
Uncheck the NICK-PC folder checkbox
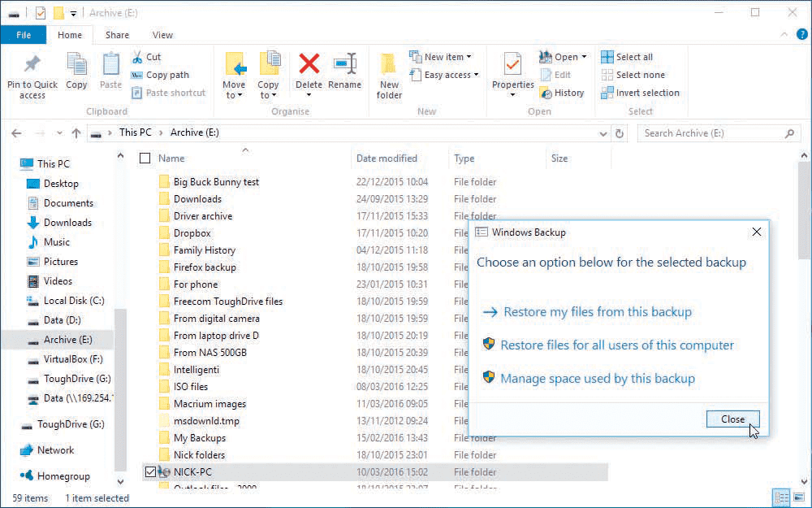tap(150, 471)
